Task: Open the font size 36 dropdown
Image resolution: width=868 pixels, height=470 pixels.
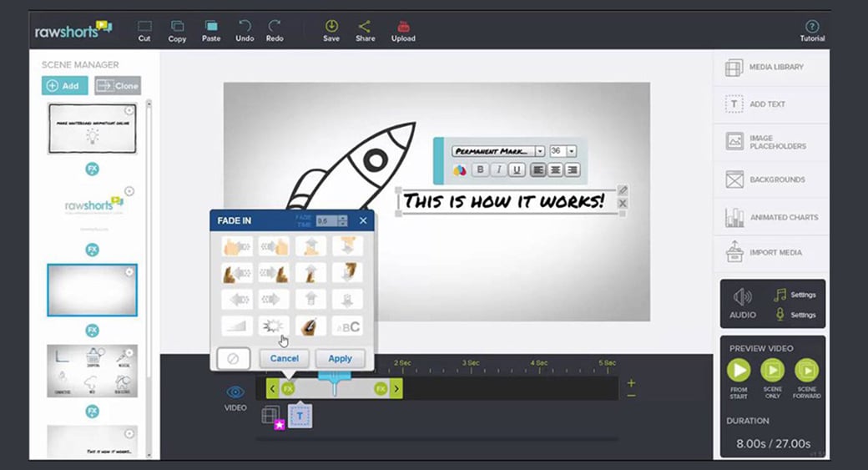Action: tap(572, 151)
